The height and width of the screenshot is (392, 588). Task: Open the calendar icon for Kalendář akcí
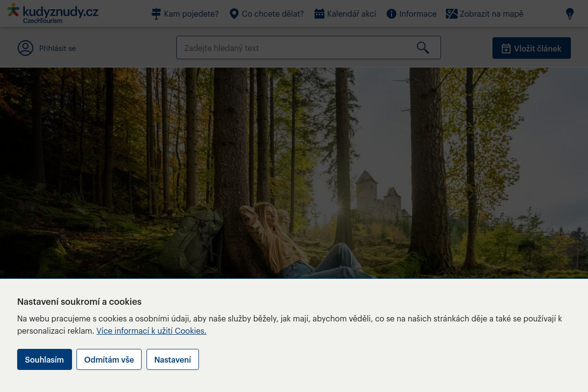point(319,14)
